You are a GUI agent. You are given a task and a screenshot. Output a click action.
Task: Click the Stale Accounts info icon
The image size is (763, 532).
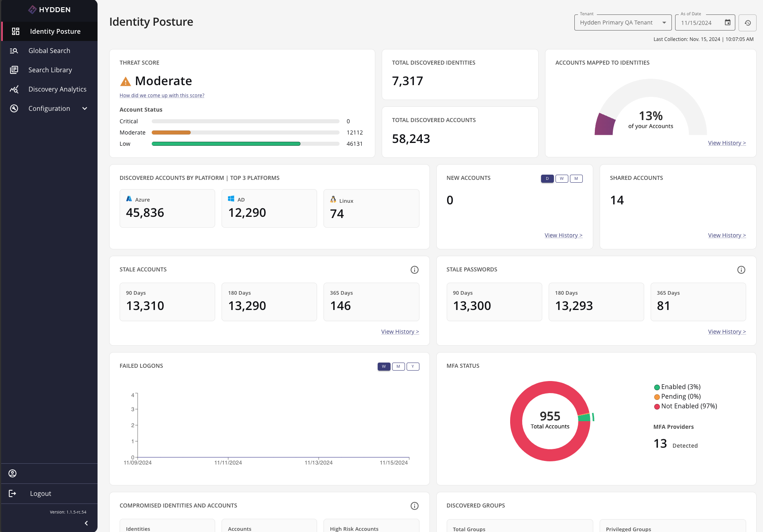click(x=415, y=270)
